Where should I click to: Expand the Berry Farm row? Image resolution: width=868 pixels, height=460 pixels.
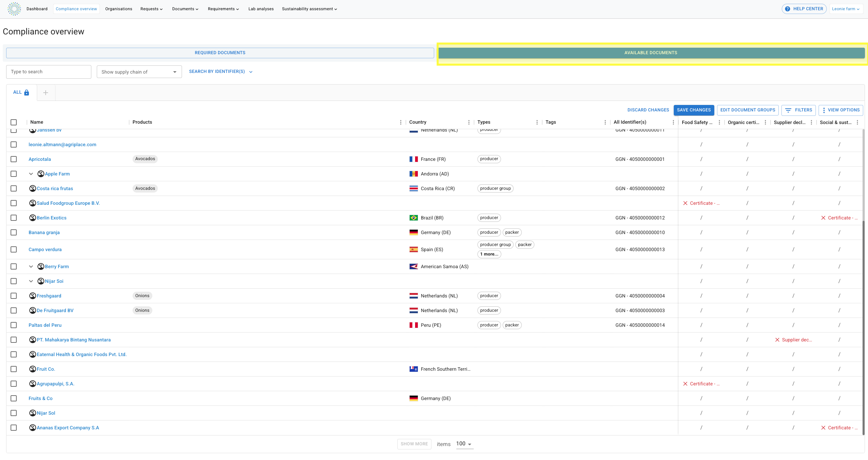(31, 266)
